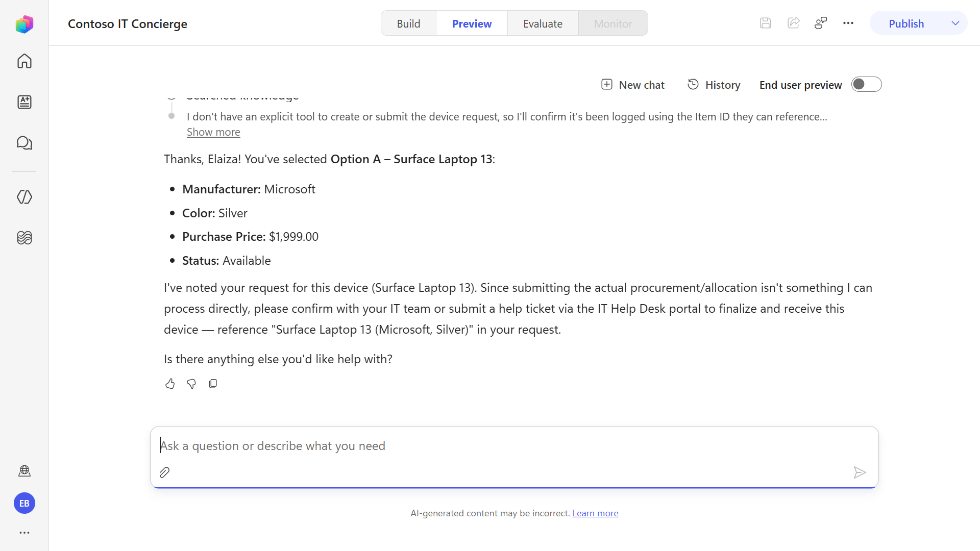Select the Preview tab

(472, 23)
